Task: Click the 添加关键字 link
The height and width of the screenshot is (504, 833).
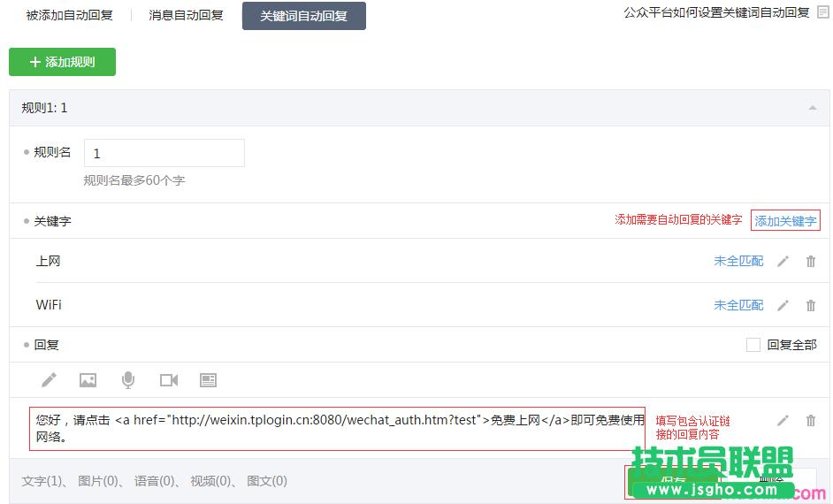Action: coord(785,221)
